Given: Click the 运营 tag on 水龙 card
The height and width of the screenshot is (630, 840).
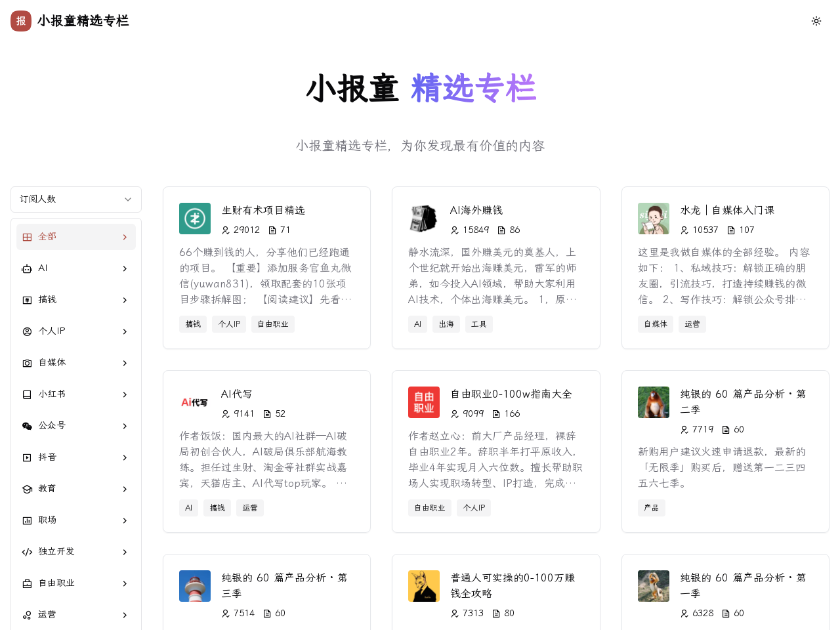Looking at the screenshot, I should [x=692, y=324].
